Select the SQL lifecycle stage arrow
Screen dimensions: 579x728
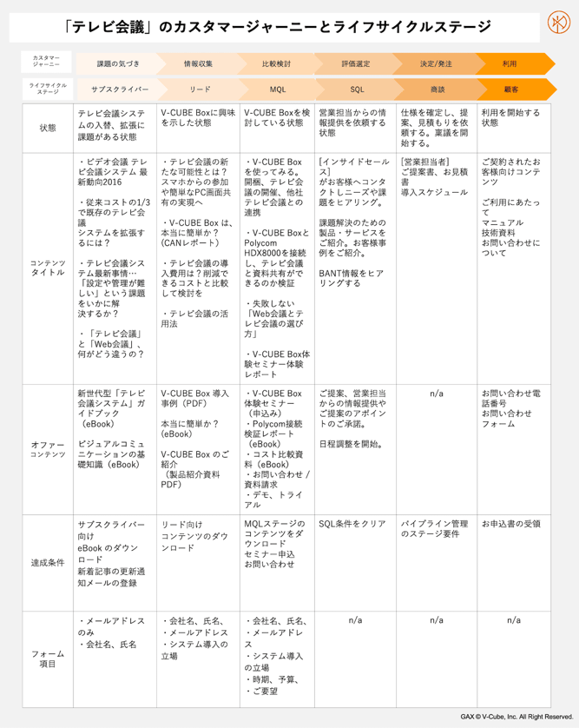[x=358, y=89]
